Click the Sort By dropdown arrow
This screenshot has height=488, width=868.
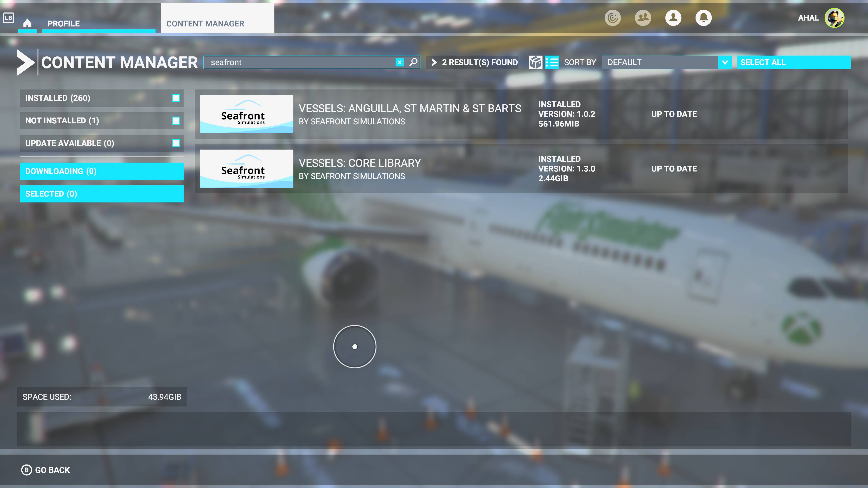point(725,62)
